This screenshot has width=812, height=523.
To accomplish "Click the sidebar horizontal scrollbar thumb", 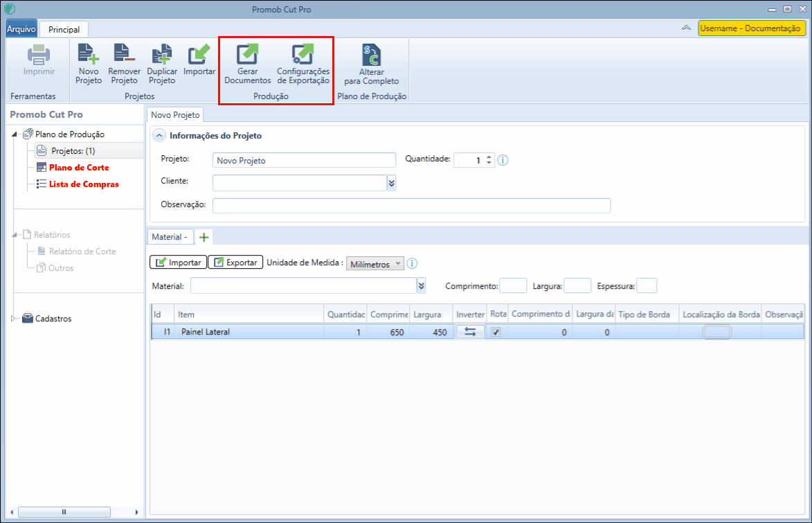I will 64,512.
